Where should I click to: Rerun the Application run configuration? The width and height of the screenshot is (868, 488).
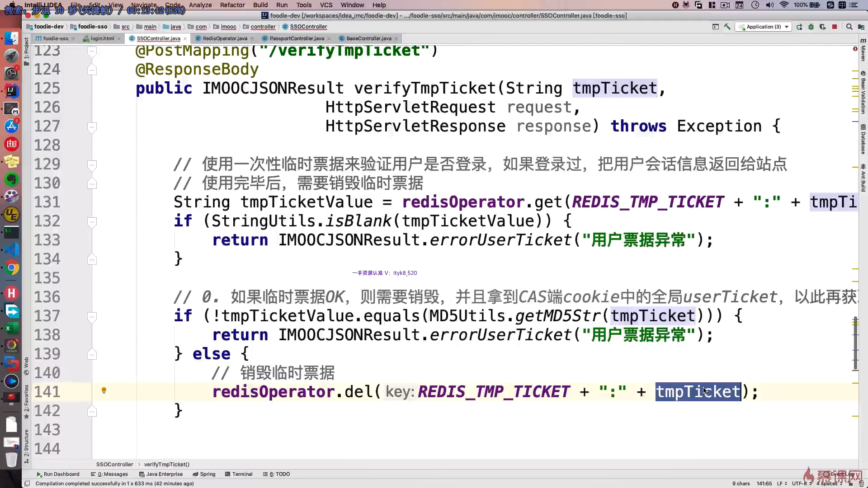(x=799, y=27)
